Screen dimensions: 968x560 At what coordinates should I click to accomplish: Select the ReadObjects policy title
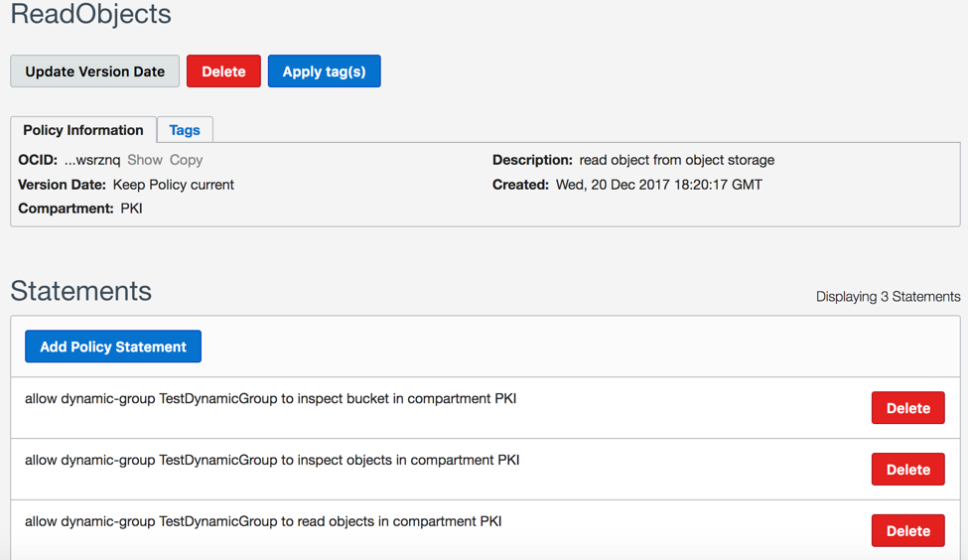(91, 15)
